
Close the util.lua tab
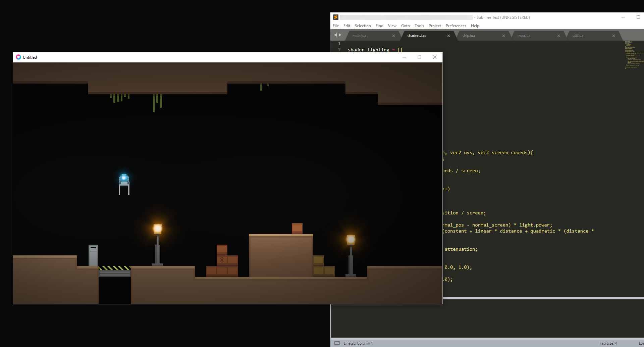(613, 36)
